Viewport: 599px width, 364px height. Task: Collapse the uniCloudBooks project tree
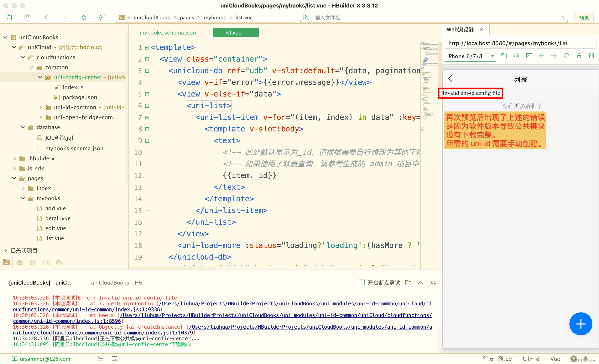point(5,37)
